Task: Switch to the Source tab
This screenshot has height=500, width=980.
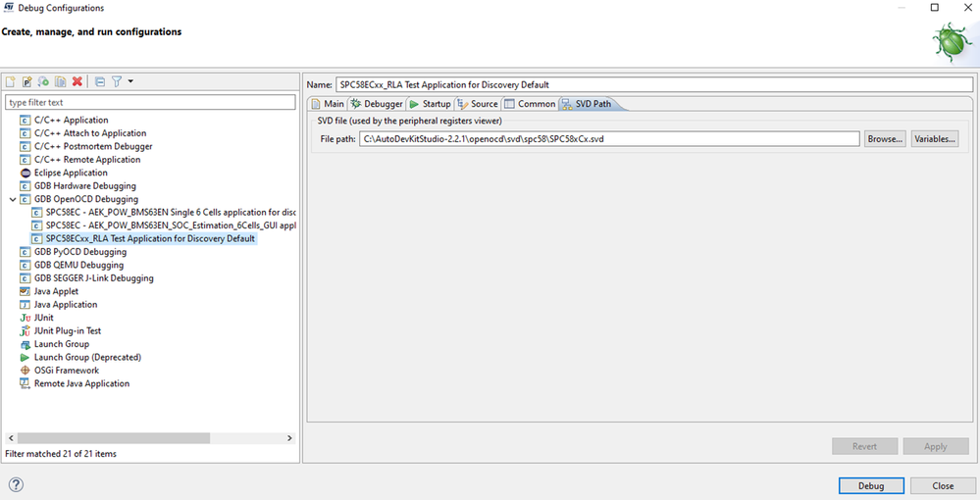Action: pyautogui.click(x=478, y=104)
